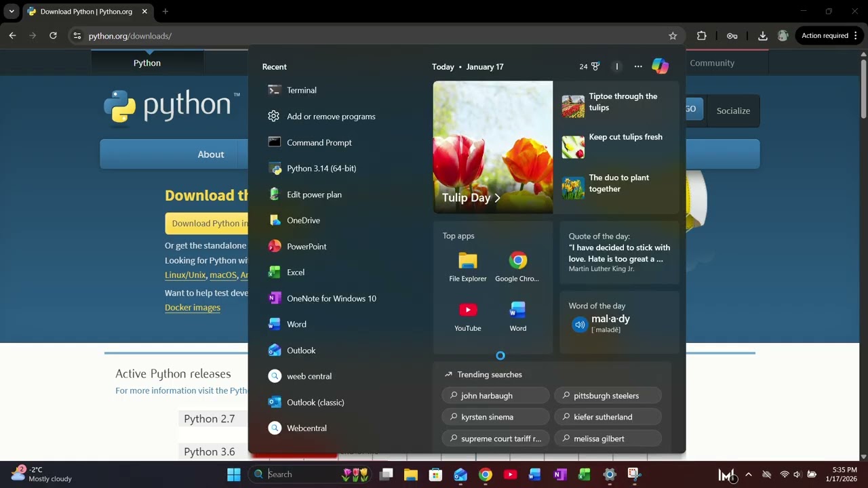Screen dimensions: 868x488
Task: Open Edit power plan entry
Action: pyautogui.click(x=314, y=195)
